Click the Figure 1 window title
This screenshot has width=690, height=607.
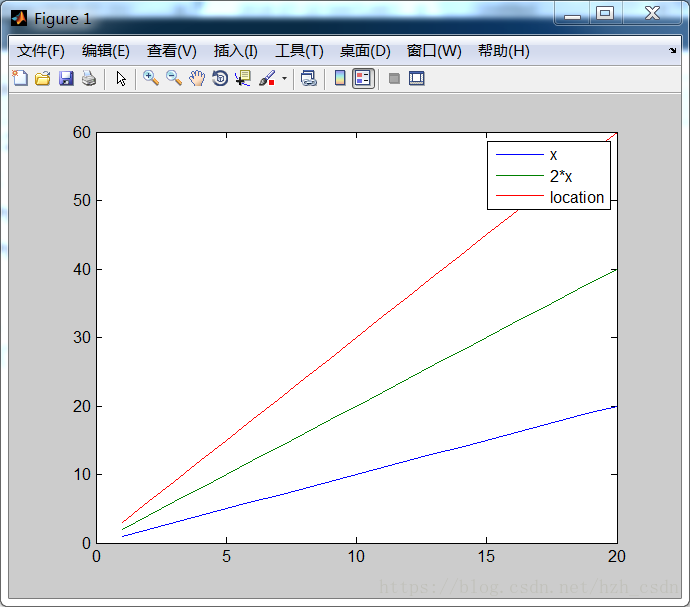(62, 18)
